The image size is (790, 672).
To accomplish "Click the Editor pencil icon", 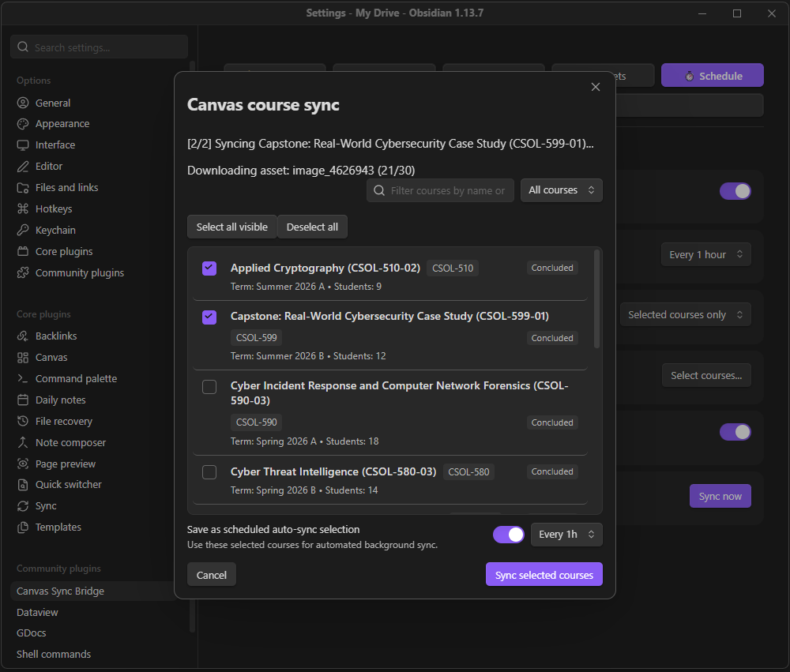I will point(23,167).
